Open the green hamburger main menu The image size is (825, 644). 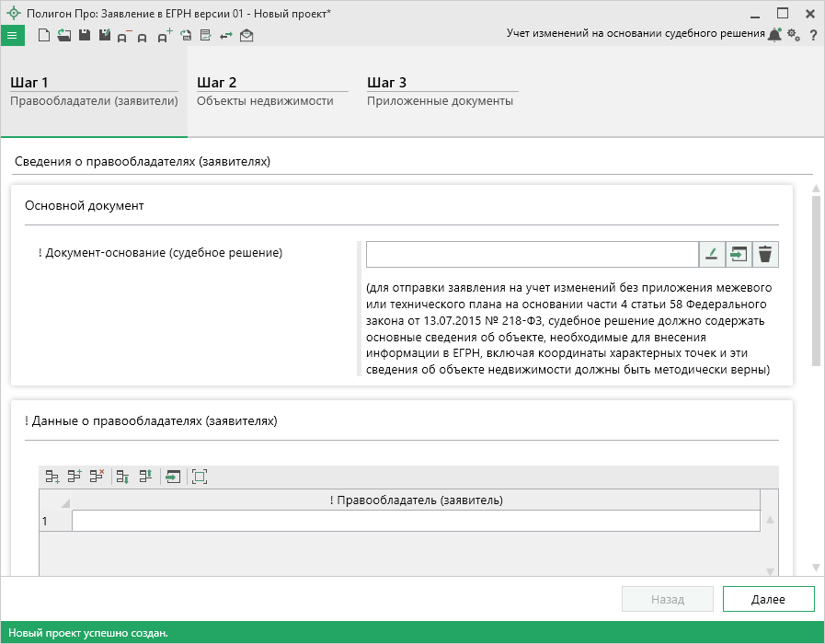12,35
